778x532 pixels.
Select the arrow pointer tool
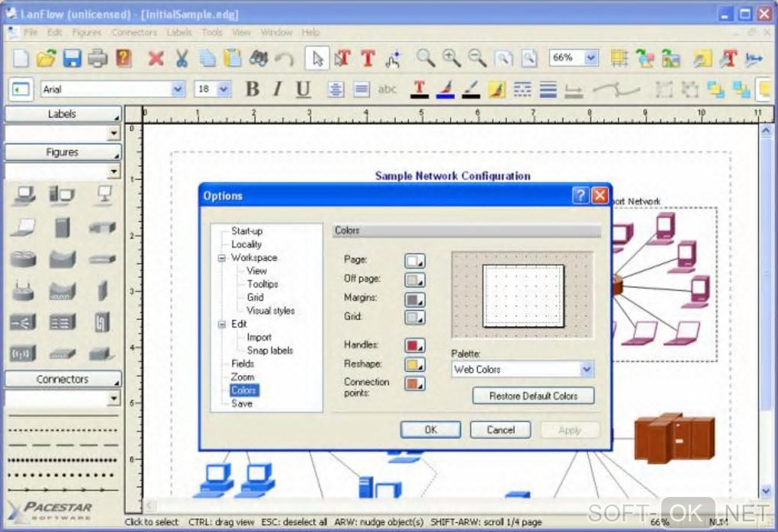coord(317,58)
